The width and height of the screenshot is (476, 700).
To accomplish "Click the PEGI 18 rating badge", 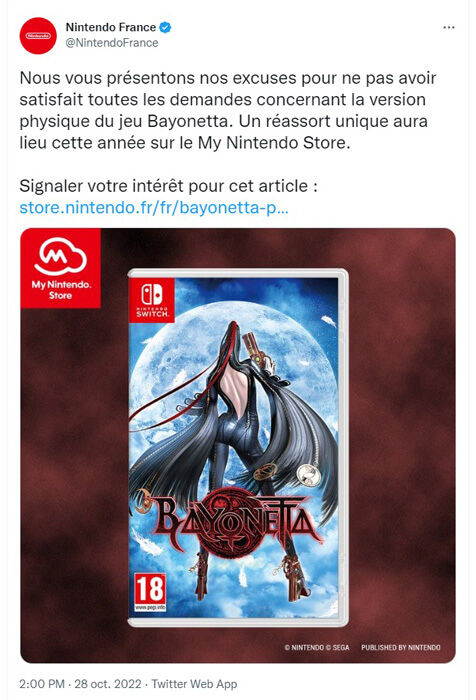I will pos(150,592).
